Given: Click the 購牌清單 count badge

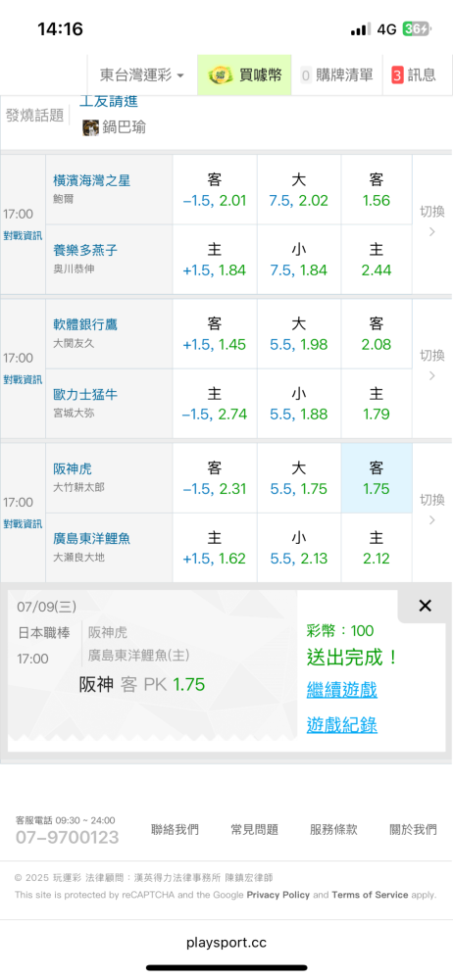Looking at the screenshot, I should click(x=306, y=75).
